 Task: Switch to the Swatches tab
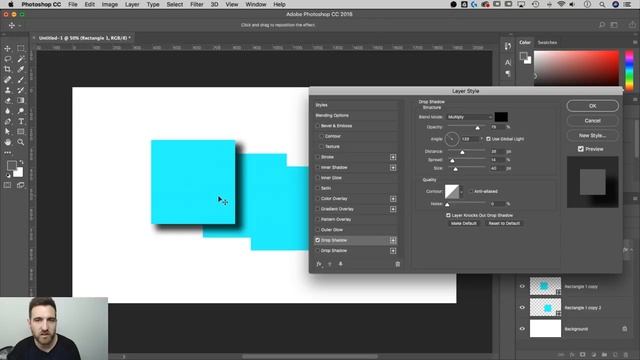[x=547, y=42]
